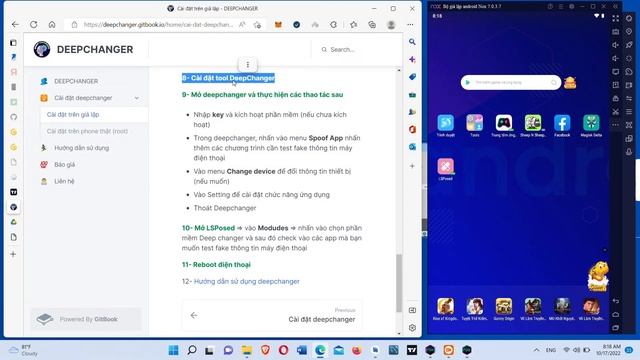640x360 pixels.
Task: Open File Explorer from taskbar
Action: pos(247,350)
